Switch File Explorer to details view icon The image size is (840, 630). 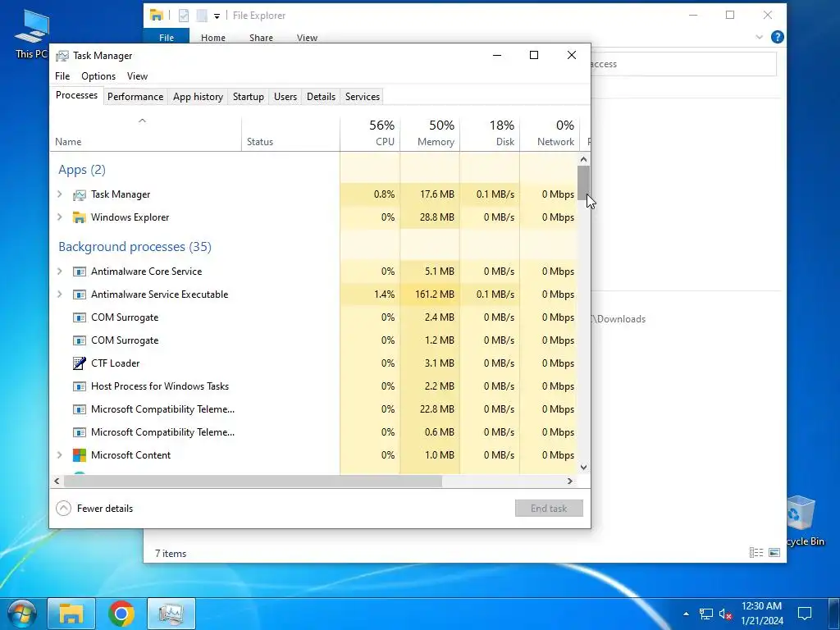click(x=756, y=552)
